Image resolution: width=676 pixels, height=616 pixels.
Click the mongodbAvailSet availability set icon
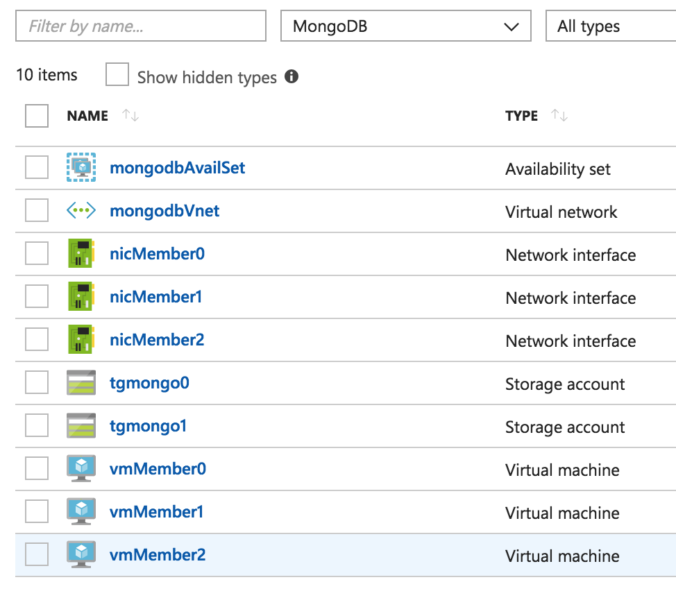(81, 167)
